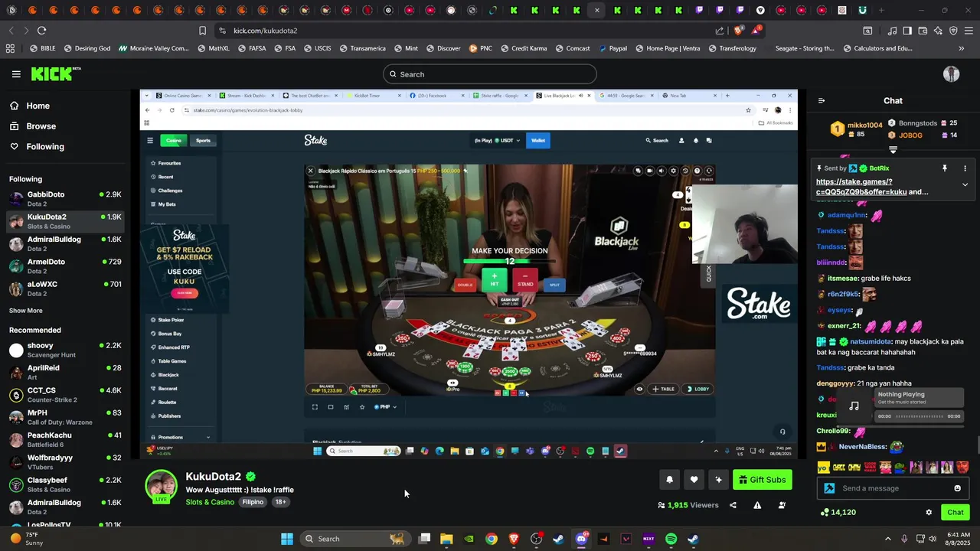Click KukuDota2 streamer avatar

[162, 487]
